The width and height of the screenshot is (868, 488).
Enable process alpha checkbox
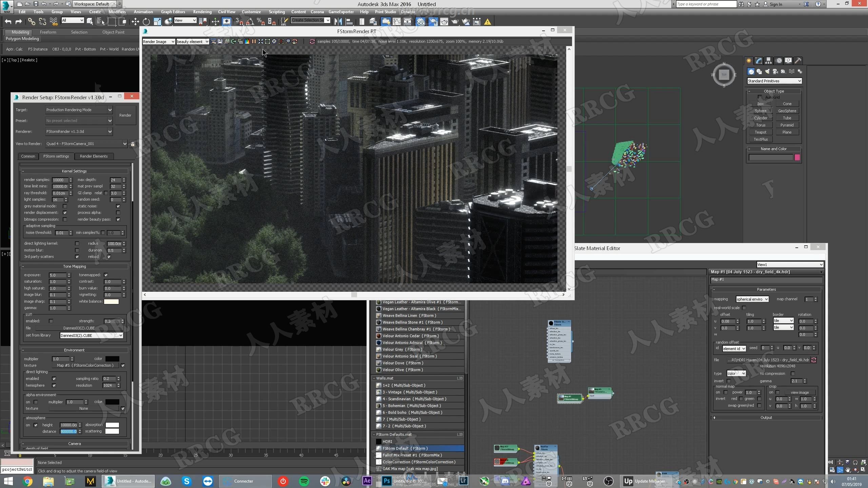[118, 213]
